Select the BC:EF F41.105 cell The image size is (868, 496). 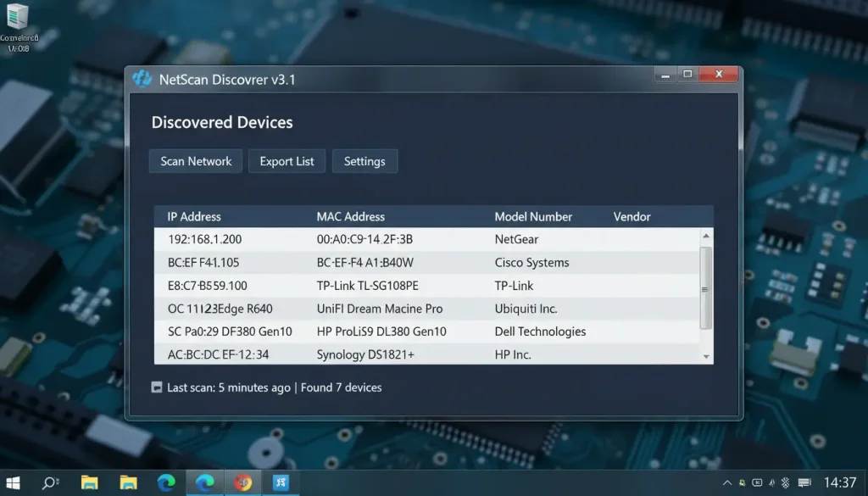pos(203,262)
